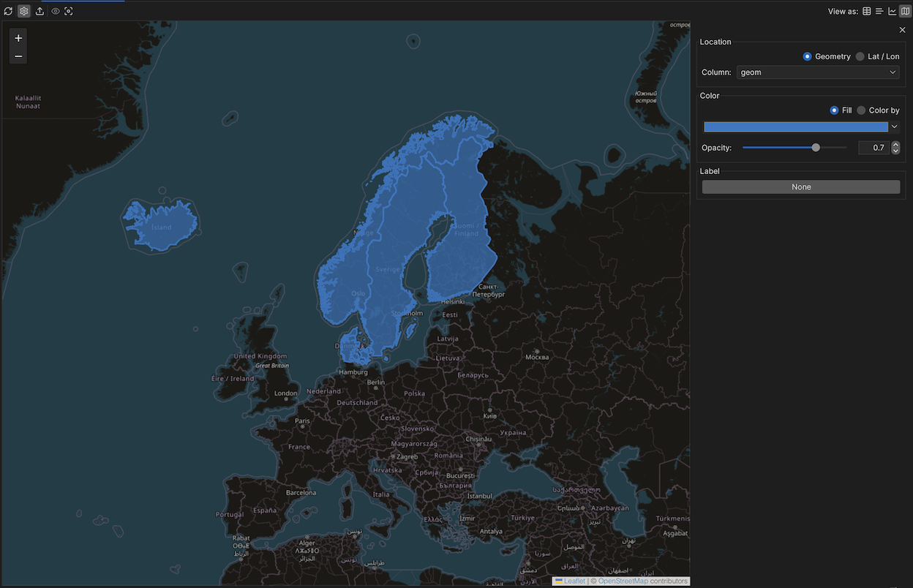913x588 pixels.
Task: Click the Berlin label on the map
Action: coord(376,382)
